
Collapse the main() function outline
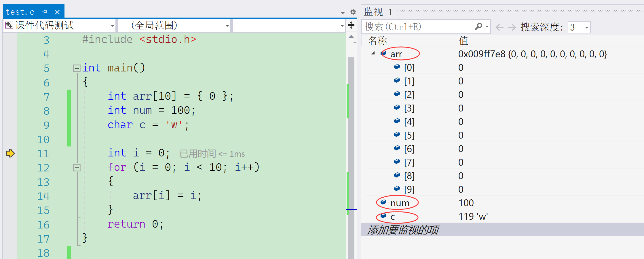click(x=77, y=68)
